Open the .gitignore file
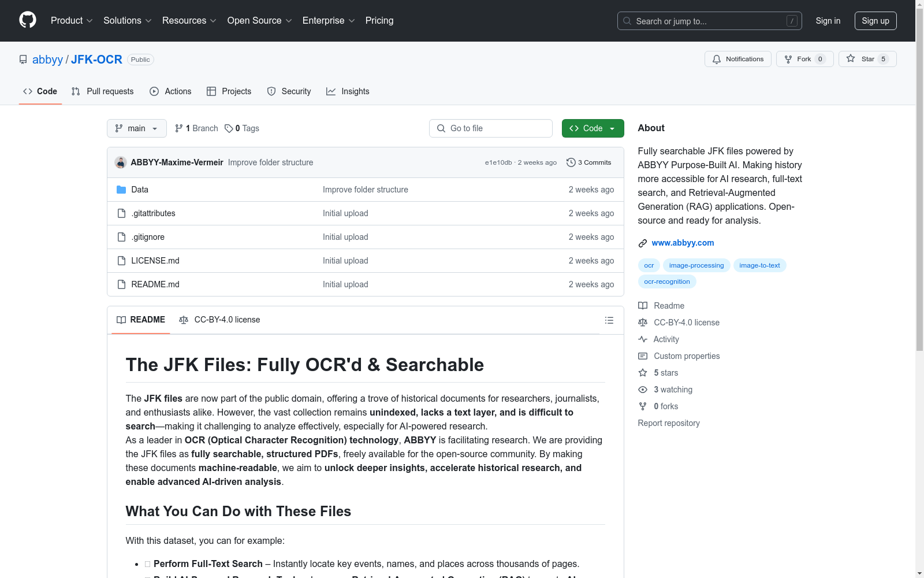This screenshot has width=924, height=578. click(x=148, y=237)
